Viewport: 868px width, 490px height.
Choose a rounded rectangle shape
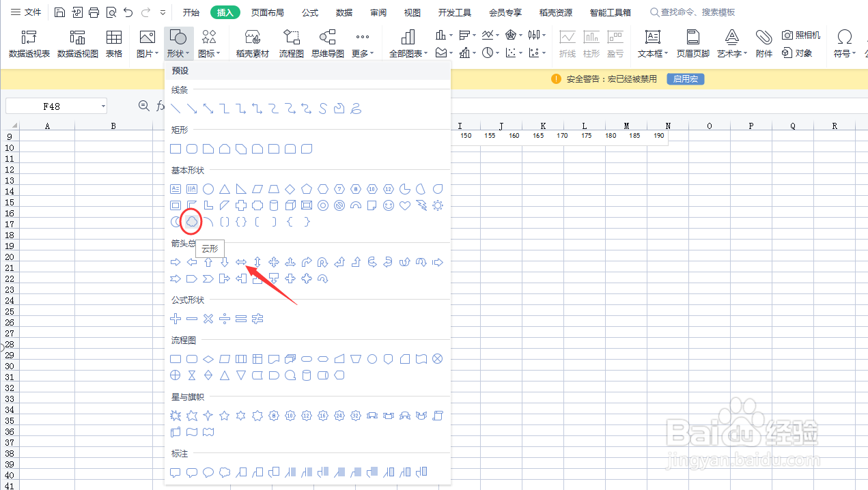click(x=191, y=148)
